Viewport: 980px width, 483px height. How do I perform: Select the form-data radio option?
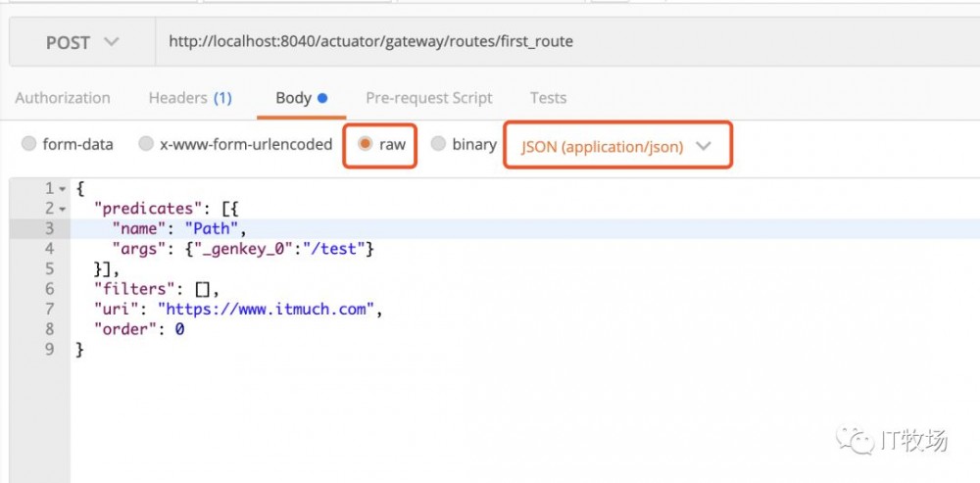[x=28, y=144]
